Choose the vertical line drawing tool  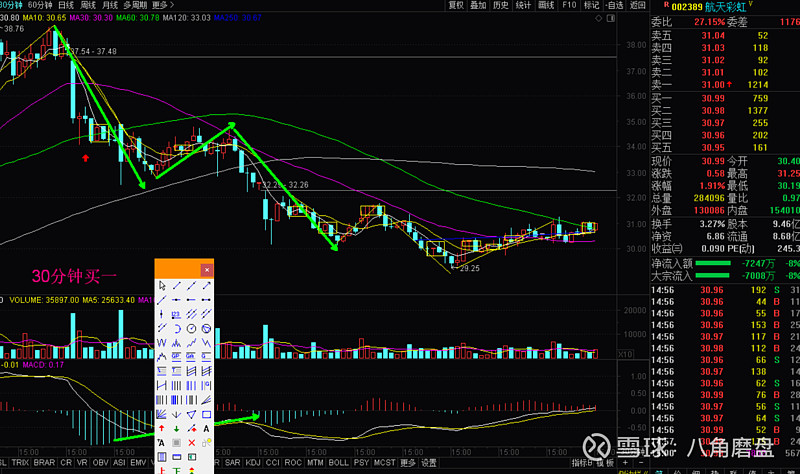[x=162, y=314]
